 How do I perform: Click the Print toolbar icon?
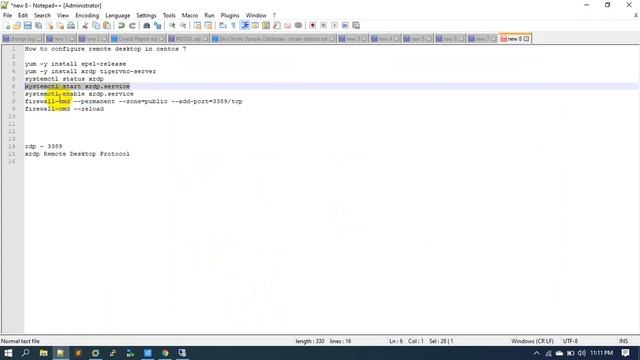tap(71, 25)
